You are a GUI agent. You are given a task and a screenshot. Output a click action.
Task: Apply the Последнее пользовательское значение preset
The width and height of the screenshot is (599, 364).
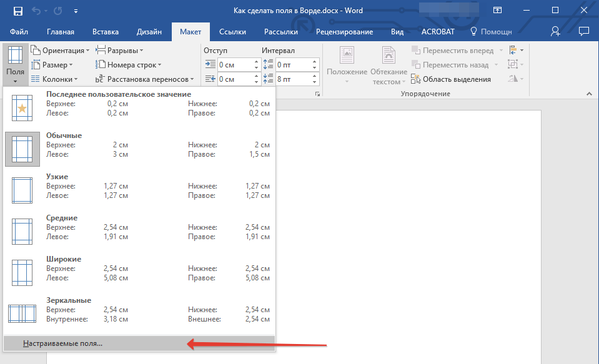pos(139,104)
